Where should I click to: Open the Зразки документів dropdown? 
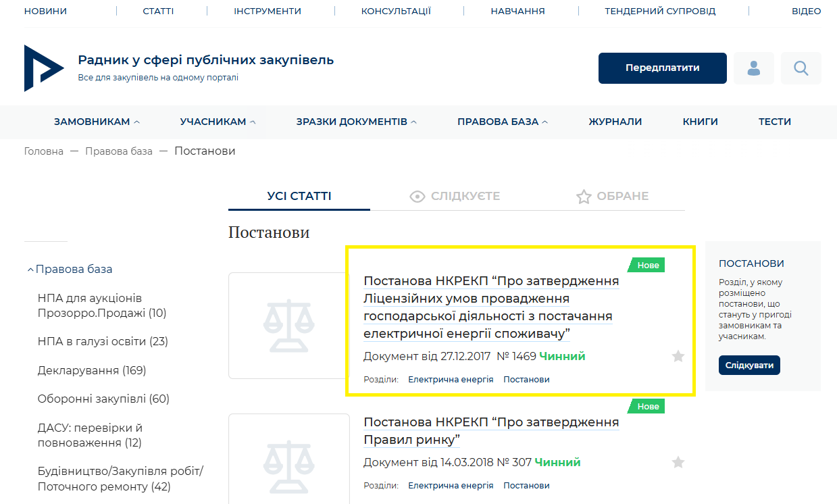pos(356,122)
